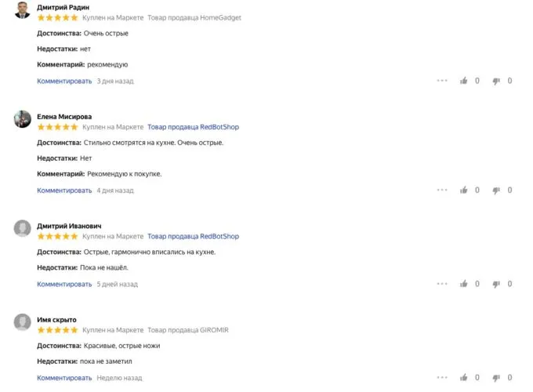Thumbs up Дмитрий Иванович's review

point(464,284)
